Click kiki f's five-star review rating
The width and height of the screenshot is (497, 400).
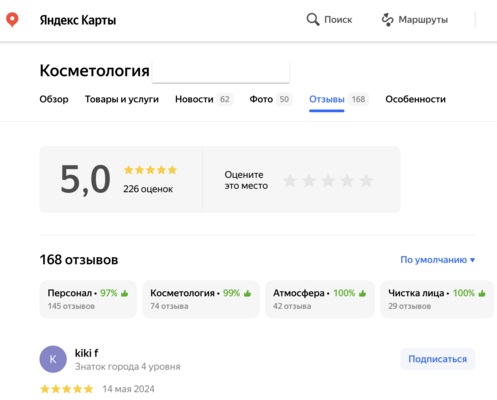(x=67, y=389)
